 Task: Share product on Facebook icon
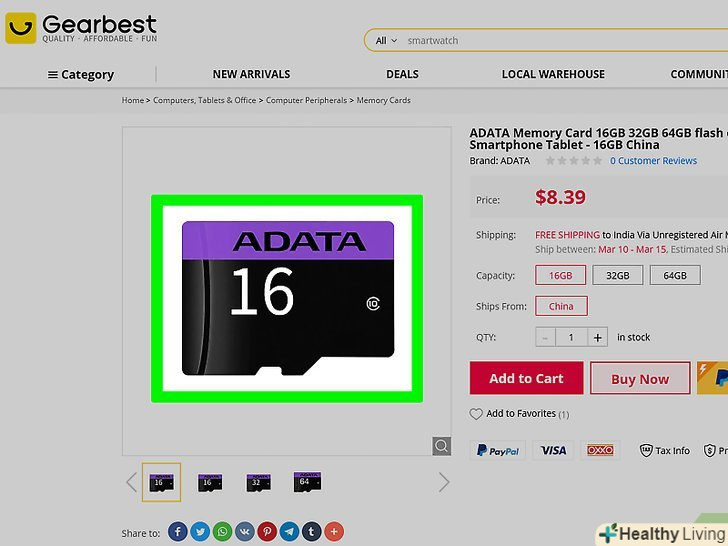click(178, 531)
